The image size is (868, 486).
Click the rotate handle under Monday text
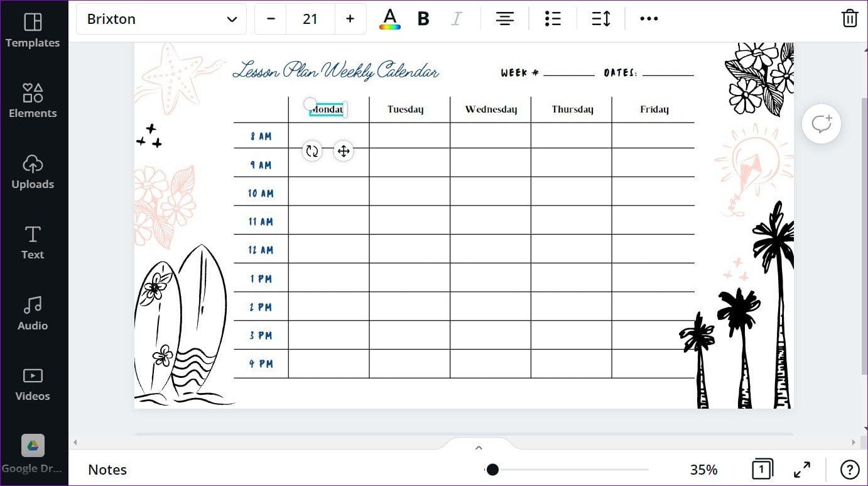coord(312,151)
